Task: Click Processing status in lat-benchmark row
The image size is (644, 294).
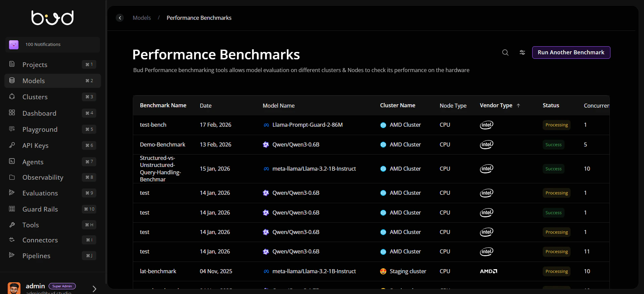Action: tap(556, 272)
